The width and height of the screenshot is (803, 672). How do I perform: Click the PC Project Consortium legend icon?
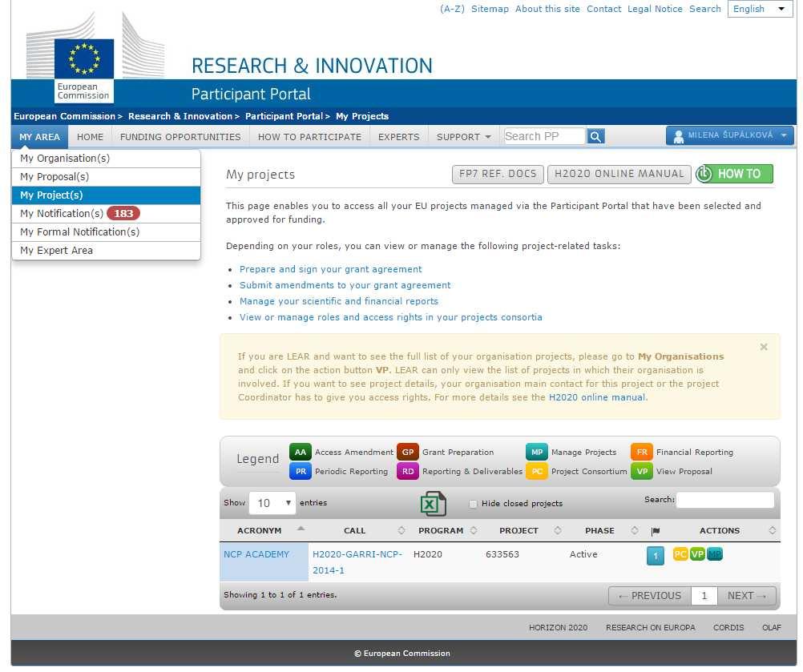pos(537,472)
